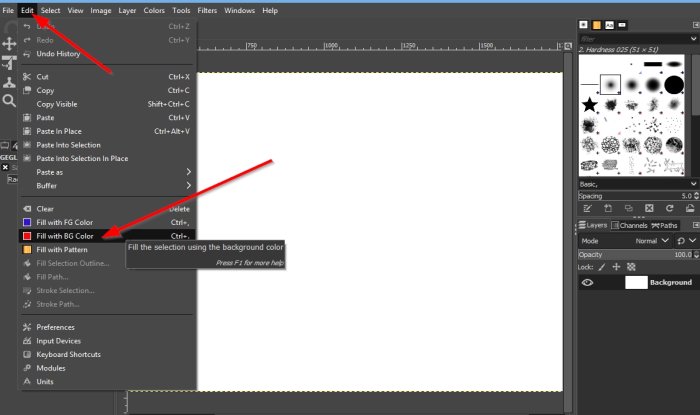Select the Move tool in the toolbox
The image size is (700, 415).
pos(9,44)
